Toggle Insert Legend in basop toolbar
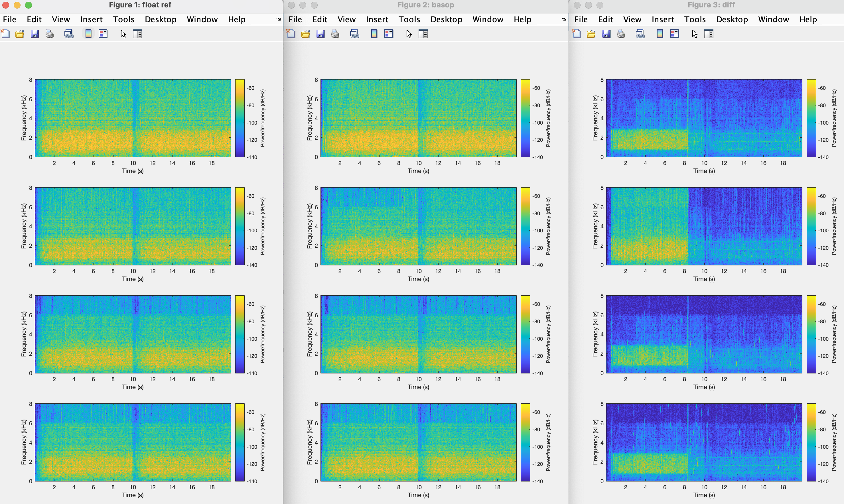 click(x=389, y=34)
